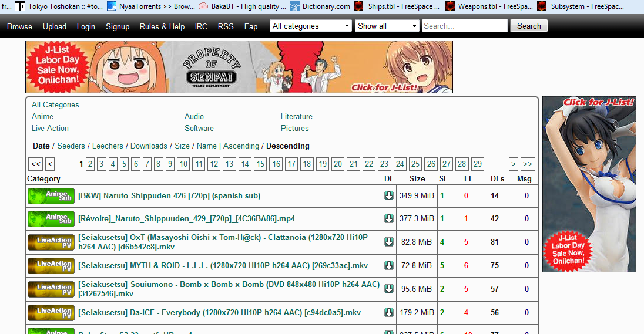Go to previous page with < button
The width and height of the screenshot is (644, 334).
tap(50, 164)
